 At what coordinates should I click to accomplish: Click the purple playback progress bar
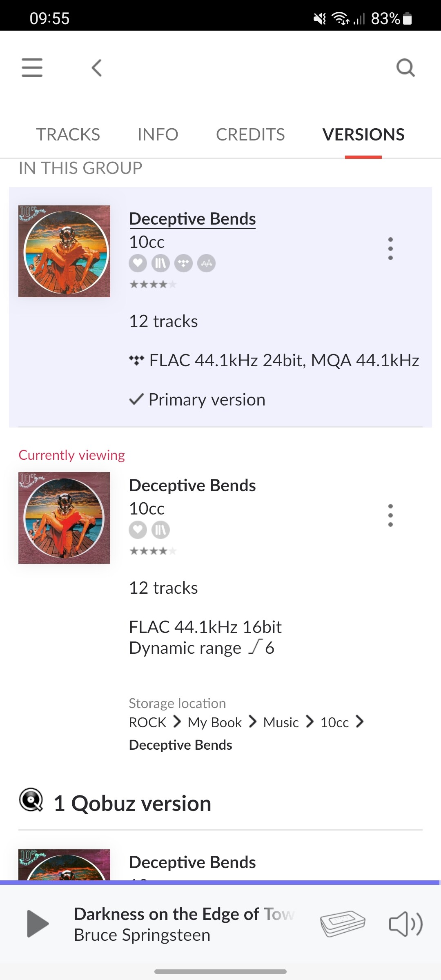[x=220, y=882]
